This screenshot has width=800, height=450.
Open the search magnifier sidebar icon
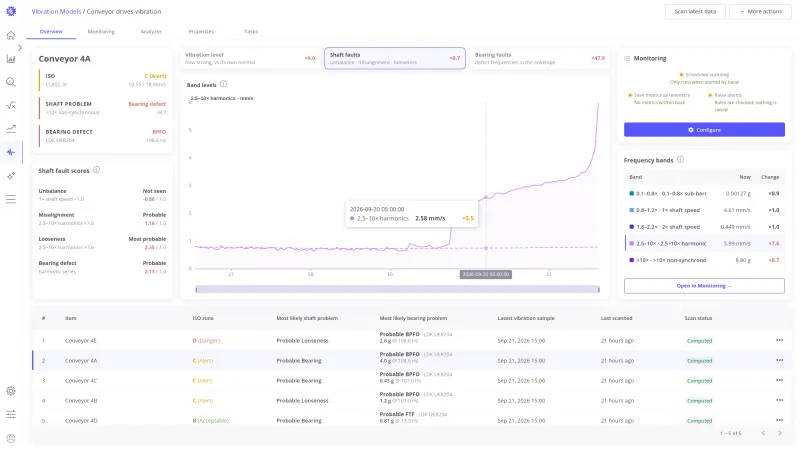pyautogui.click(x=11, y=82)
